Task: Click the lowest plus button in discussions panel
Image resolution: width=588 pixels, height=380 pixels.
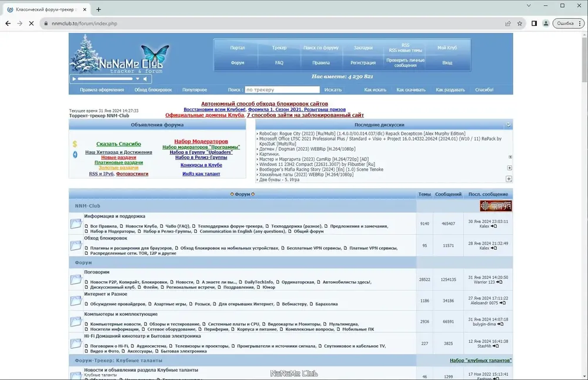Action: (509, 179)
